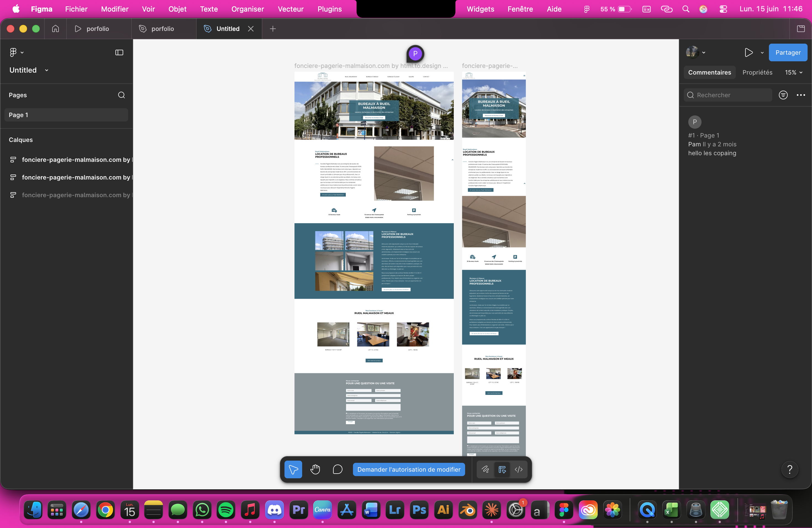Open comment filter sort icon
This screenshot has width=812, height=528.
[783, 95]
